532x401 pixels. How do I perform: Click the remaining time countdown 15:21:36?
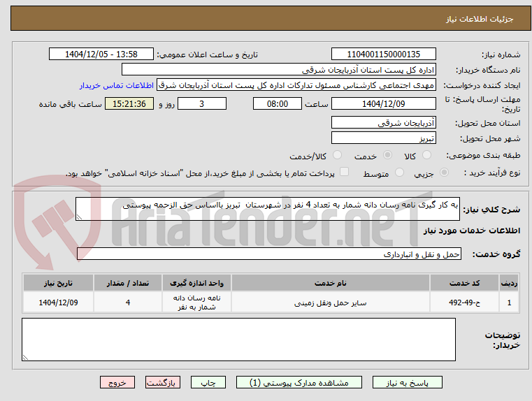pyautogui.click(x=129, y=103)
